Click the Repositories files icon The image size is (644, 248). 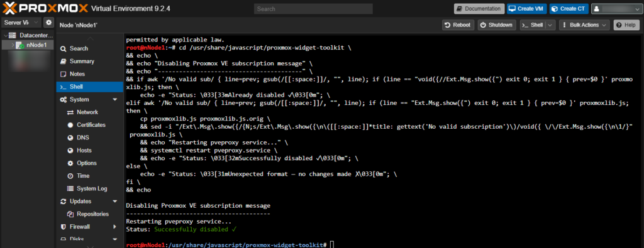[70, 214]
